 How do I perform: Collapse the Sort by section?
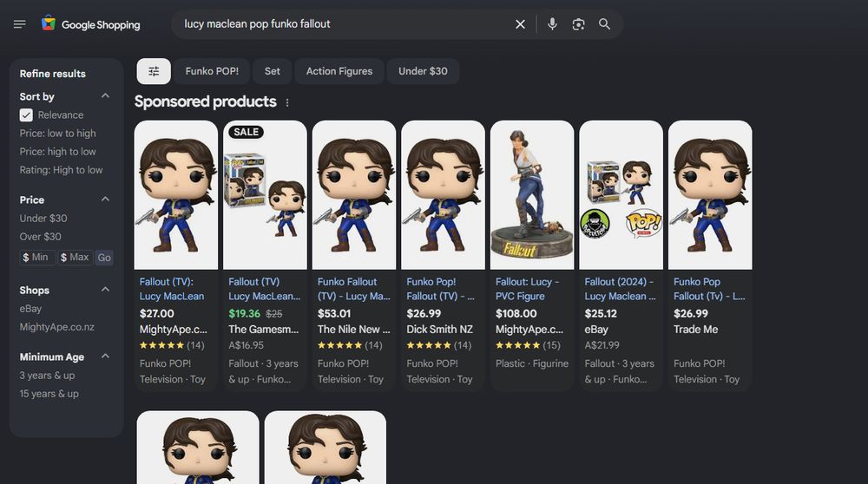tap(105, 96)
